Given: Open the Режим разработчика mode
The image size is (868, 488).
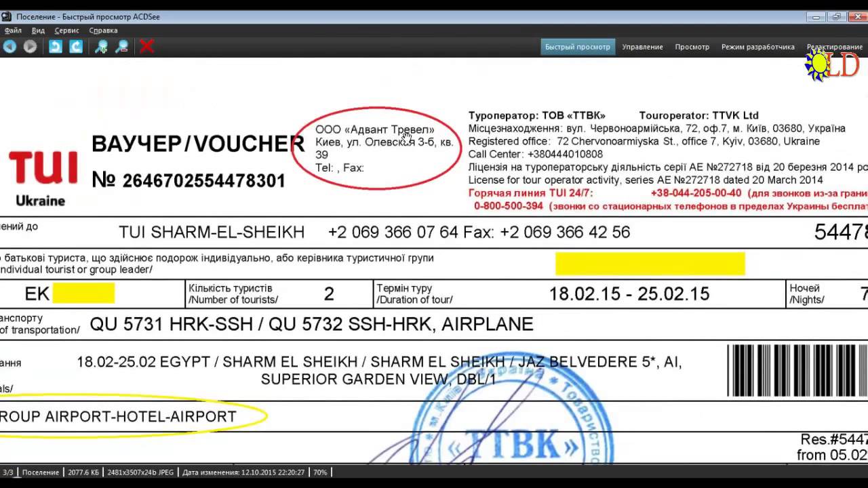Looking at the screenshot, I should coord(757,47).
